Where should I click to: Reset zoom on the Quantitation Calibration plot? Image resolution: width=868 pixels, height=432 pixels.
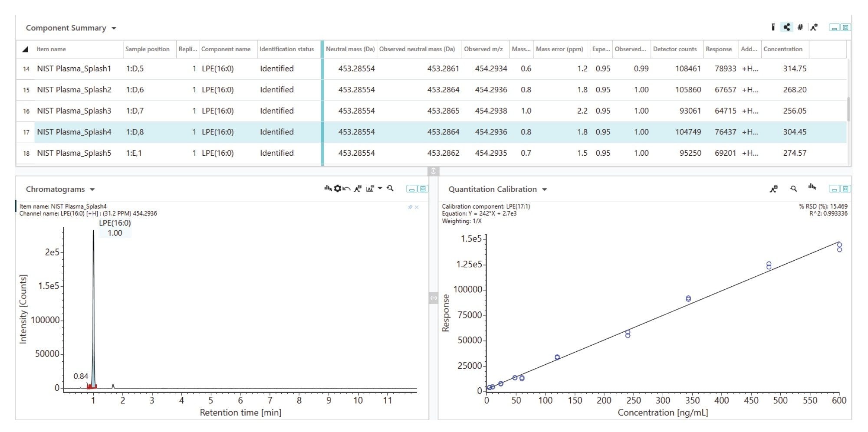coord(793,189)
